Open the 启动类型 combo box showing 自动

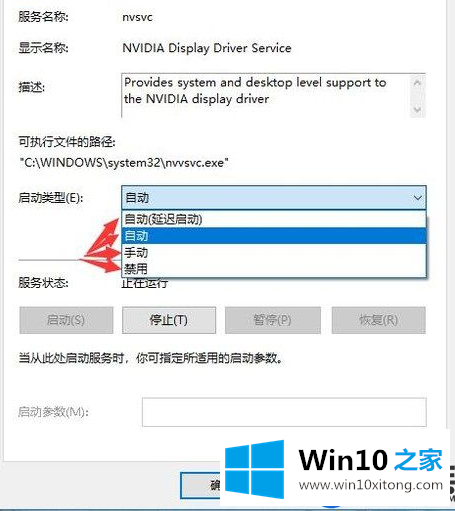[x=274, y=198]
